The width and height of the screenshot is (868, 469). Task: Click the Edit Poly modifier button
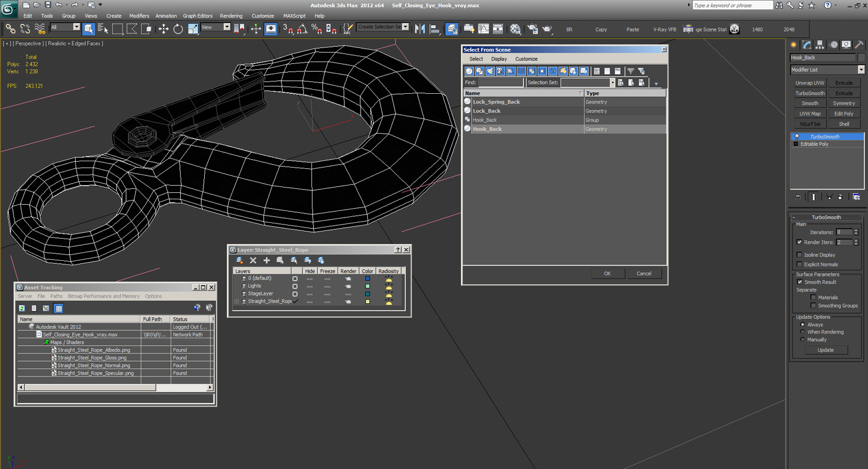844,114
